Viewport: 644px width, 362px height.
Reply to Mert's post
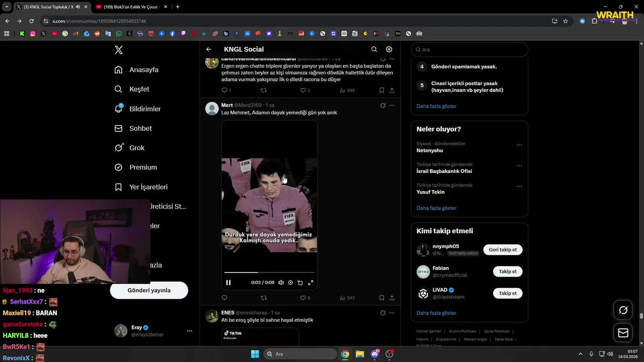pos(224,298)
